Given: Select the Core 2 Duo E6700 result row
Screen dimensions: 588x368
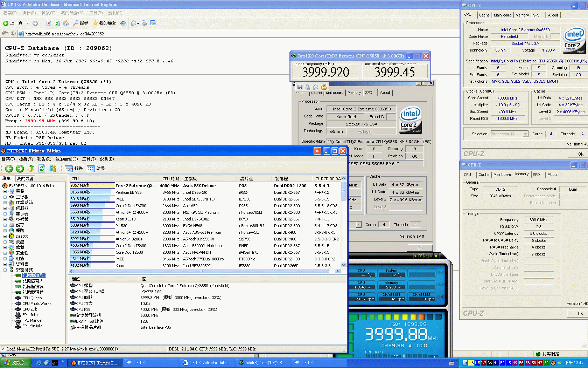Looking at the screenshot, I should pyautogui.click(x=205, y=206).
